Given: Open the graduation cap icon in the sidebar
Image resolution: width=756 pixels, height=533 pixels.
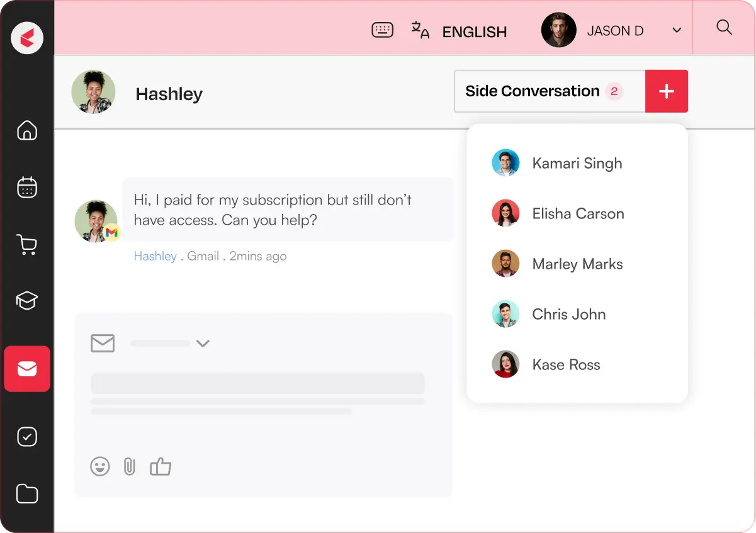Looking at the screenshot, I should point(27,301).
